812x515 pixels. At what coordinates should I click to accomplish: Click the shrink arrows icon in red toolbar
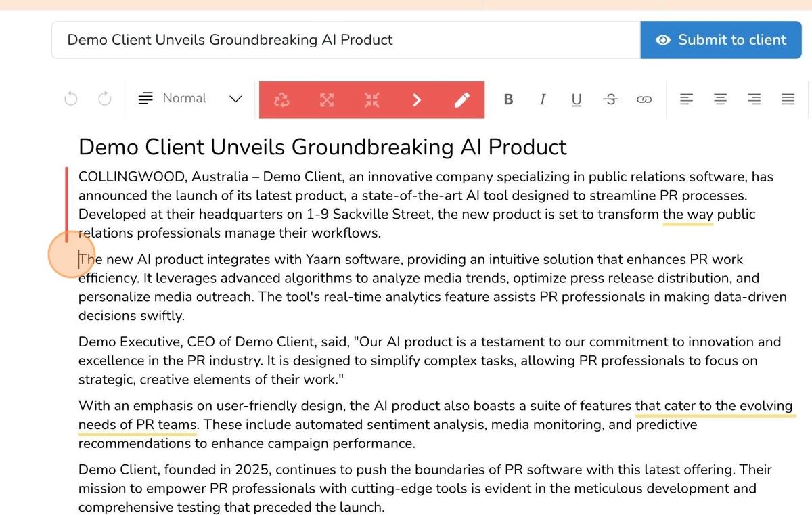pyautogui.click(x=371, y=100)
